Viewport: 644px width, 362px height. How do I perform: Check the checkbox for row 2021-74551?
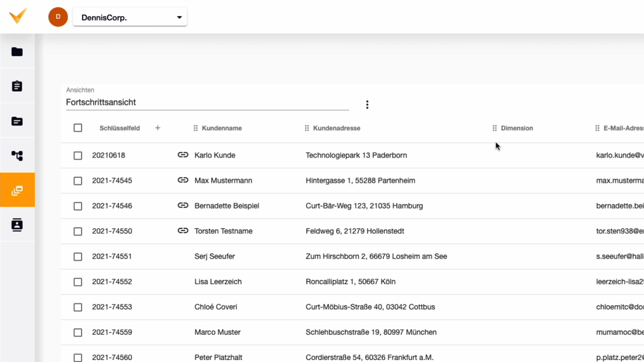[77, 256]
